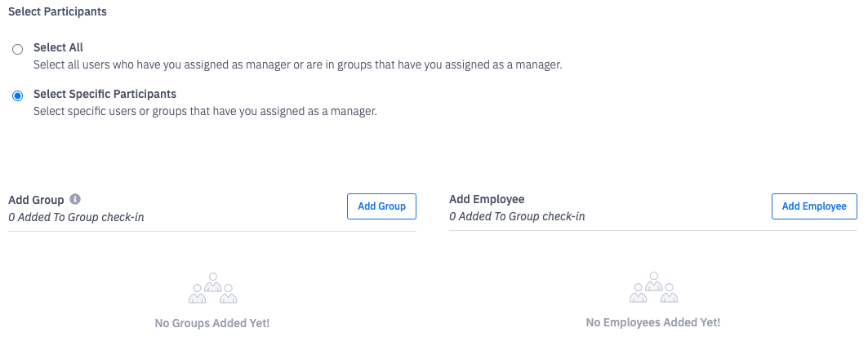This screenshot has height=350, width=868.
Task: Choose the Select All radio button
Action: coord(18,49)
